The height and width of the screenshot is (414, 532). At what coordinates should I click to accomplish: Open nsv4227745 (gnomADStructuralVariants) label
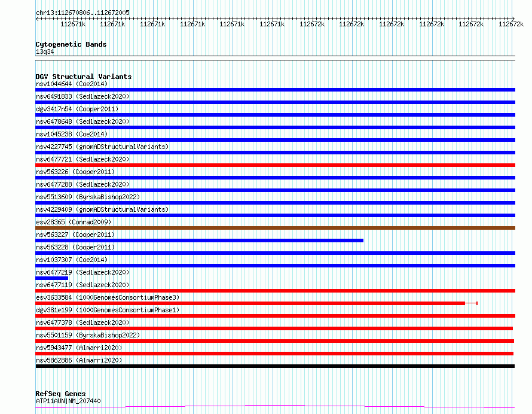click(102, 147)
